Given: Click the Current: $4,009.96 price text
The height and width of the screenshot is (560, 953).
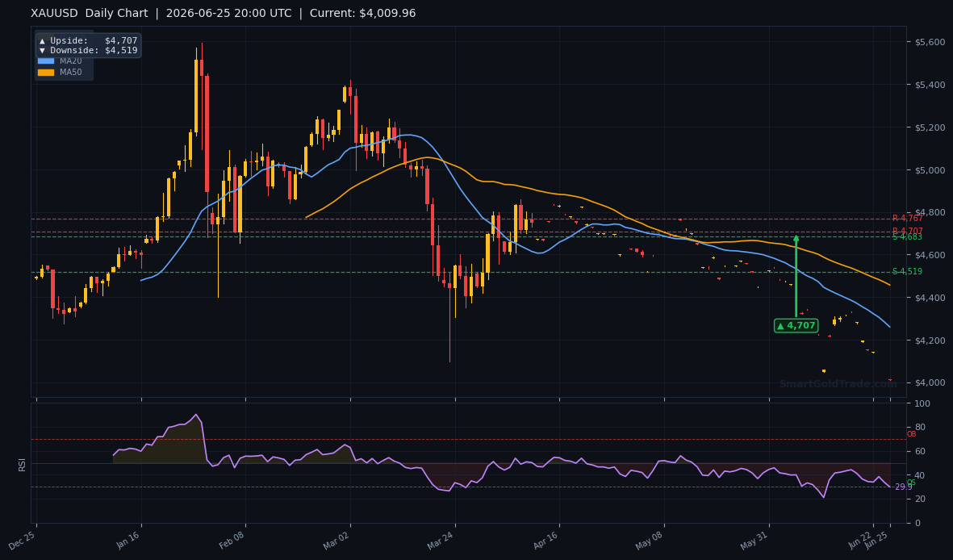Looking at the screenshot, I should click(x=363, y=14).
